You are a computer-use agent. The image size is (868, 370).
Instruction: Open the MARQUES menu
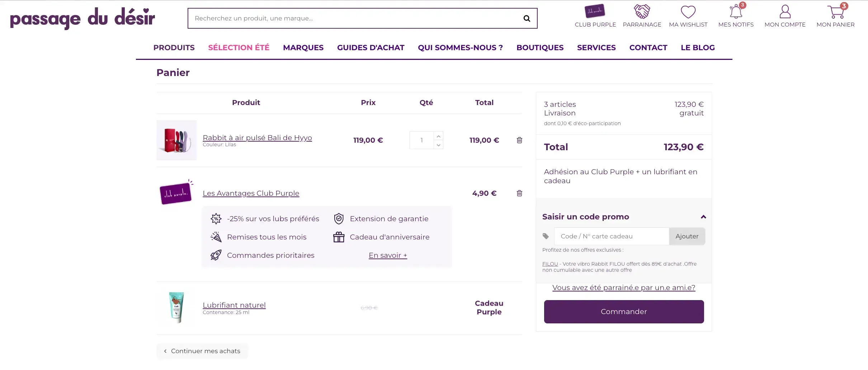[303, 48]
